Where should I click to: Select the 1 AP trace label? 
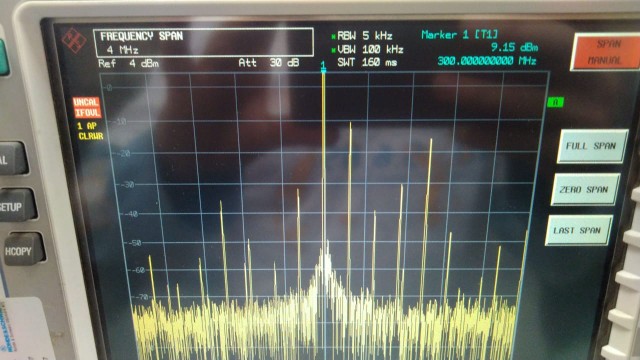click(87, 126)
